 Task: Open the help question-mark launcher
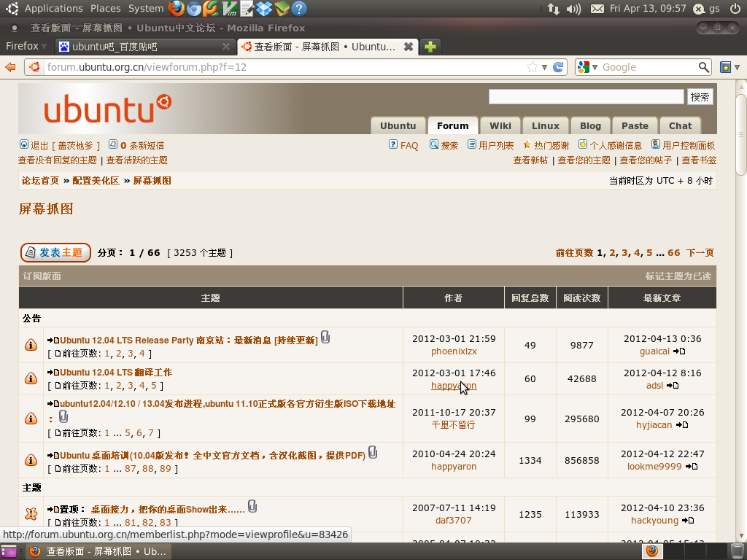click(298, 8)
